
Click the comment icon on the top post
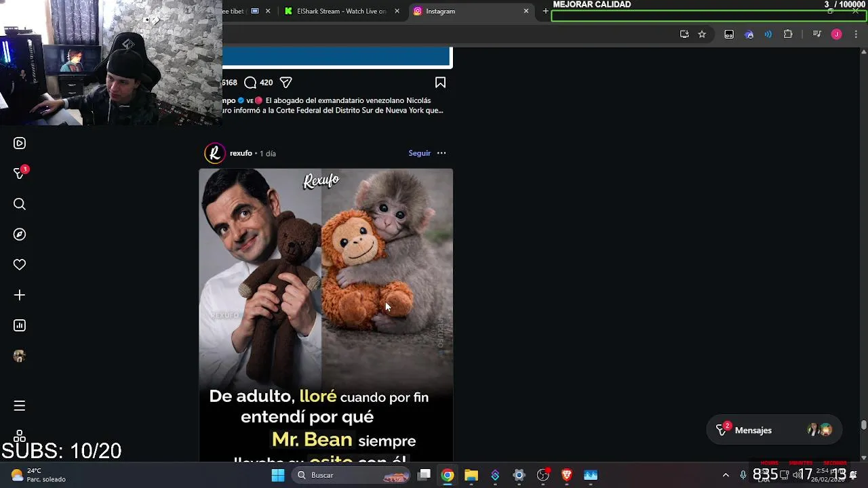pyautogui.click(x=250, y=83)
